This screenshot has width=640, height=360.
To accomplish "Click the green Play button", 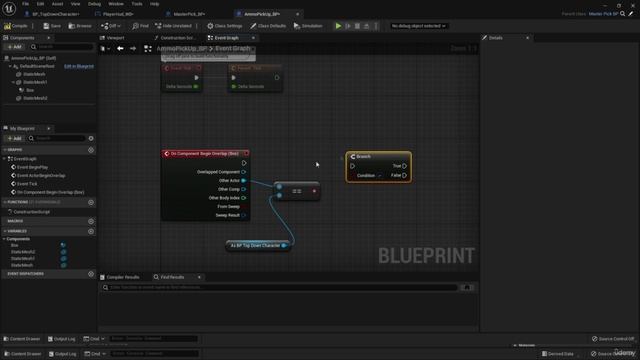I will [x=338, y=26].
